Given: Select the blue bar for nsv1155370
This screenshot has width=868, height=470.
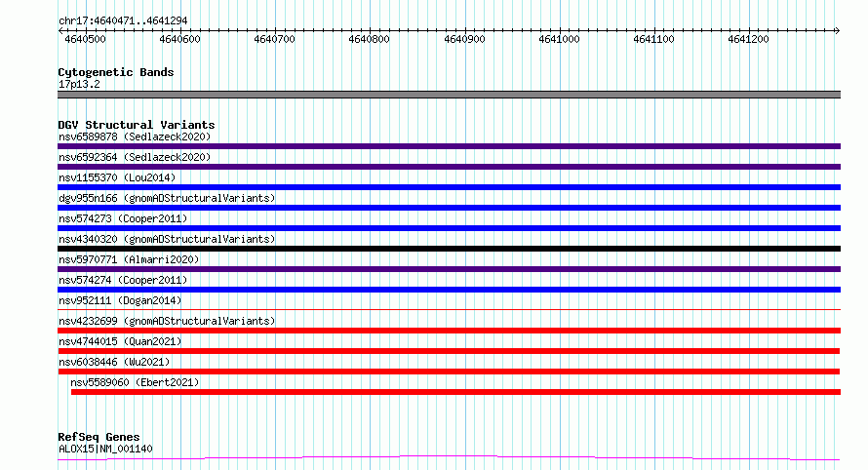Looking at the screenshot, I should click(x=449, y=187).
